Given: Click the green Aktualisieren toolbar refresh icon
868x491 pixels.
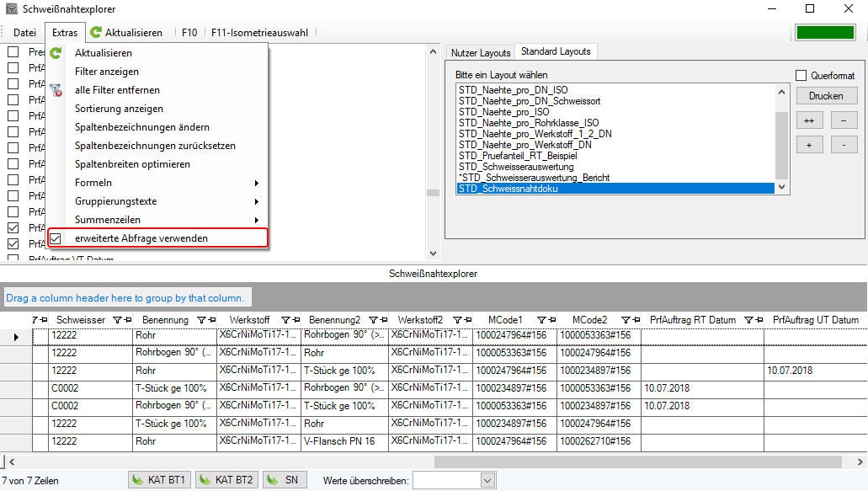Looking at the screenshot, I should (x=96, y=33).
